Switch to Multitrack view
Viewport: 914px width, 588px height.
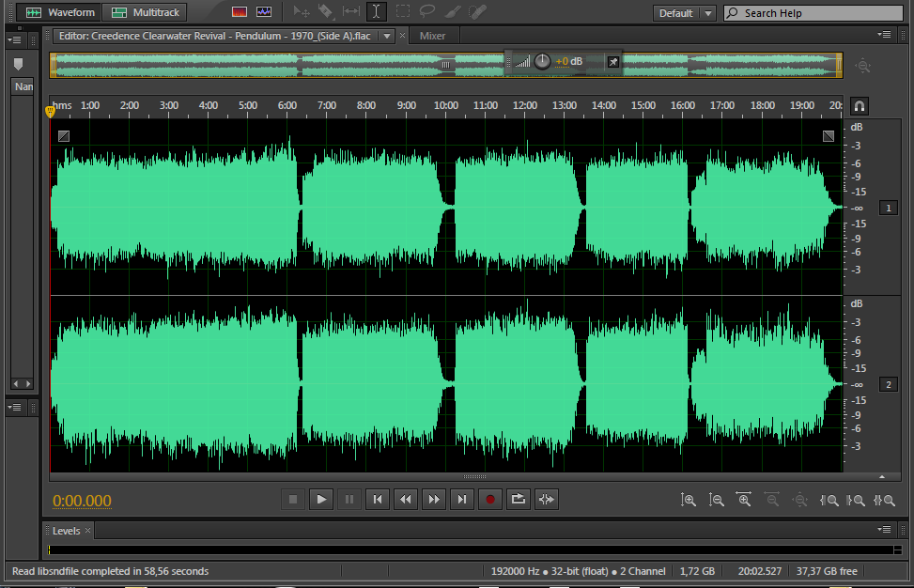(x=146, y=12)
